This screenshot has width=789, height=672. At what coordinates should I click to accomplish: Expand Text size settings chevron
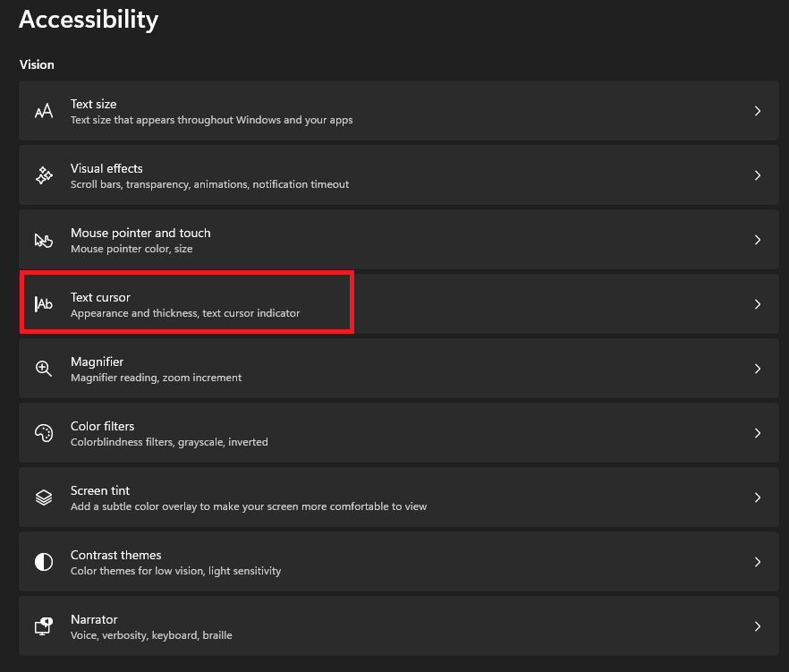click(x=758, y=111)
